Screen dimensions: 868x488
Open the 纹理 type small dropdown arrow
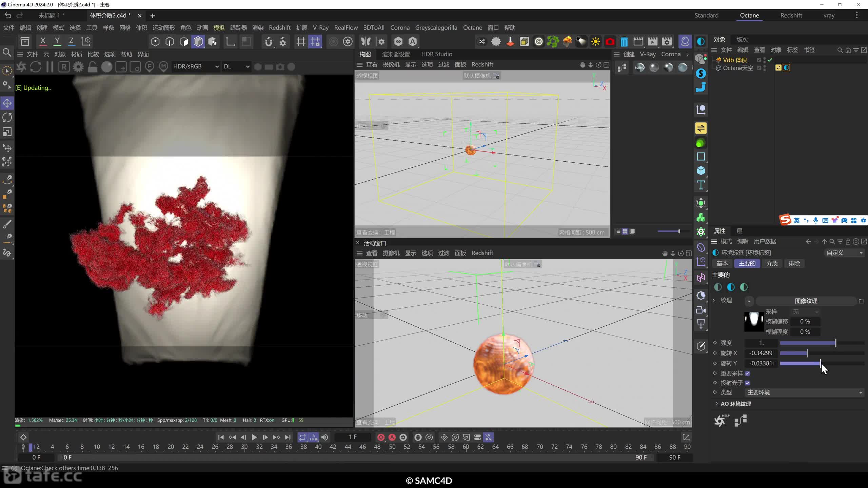[749, 301]
